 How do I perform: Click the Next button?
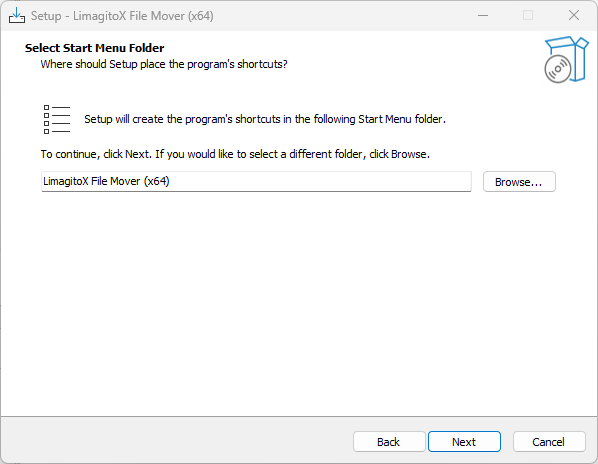click(x=464, y=442)
